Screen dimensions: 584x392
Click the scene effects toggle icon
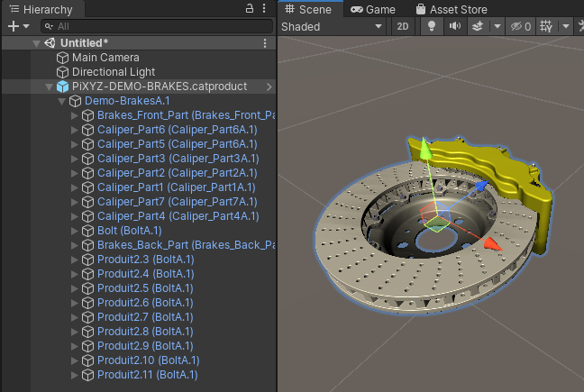click(x=479, y=26)
